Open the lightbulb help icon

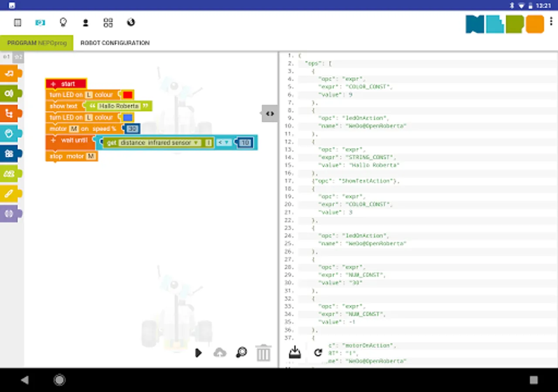click(x=63, y=23)
